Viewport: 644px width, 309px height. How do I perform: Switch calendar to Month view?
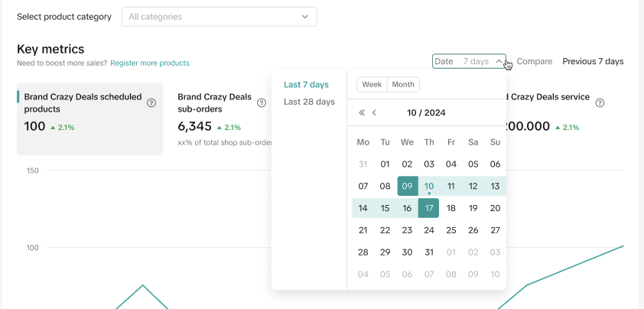[403, 84]
